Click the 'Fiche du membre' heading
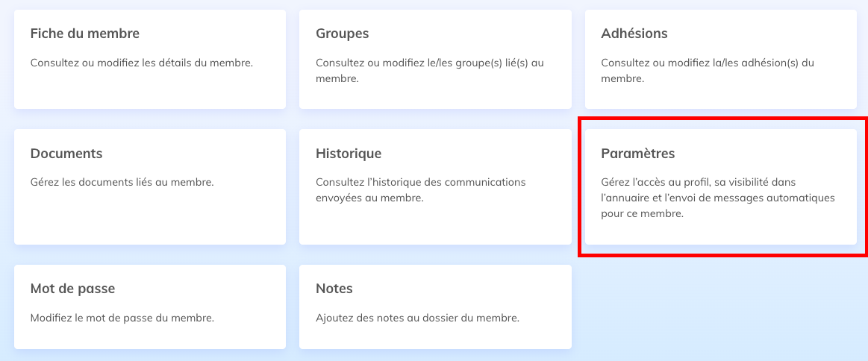The image size is (868, 361). [x=85, y=34]
